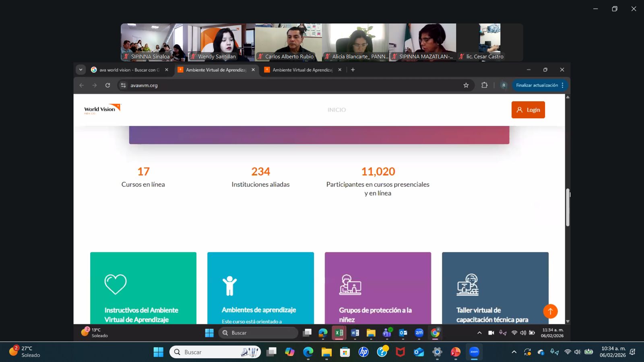The width and height of the screenshot is (644, 362).
Task: Launch Microsoft Edge from the taskbar
Action: click(308, 352)
